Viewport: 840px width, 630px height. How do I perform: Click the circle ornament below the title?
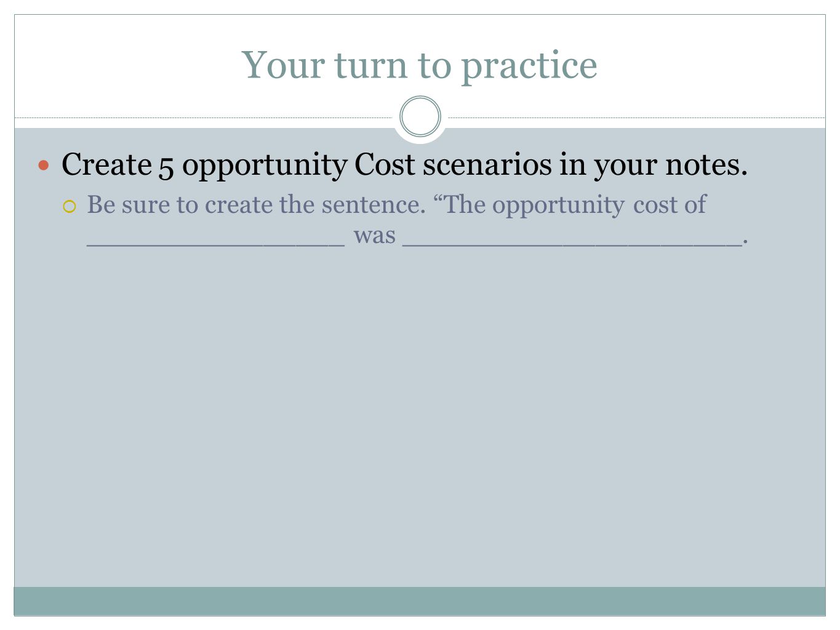click(x=420, y=116)
